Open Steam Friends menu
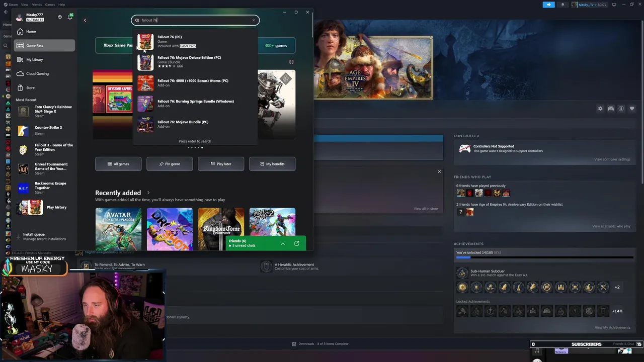The width and height of the screenshot is (644, 362). pyautogui.click(x=37, y=5)
